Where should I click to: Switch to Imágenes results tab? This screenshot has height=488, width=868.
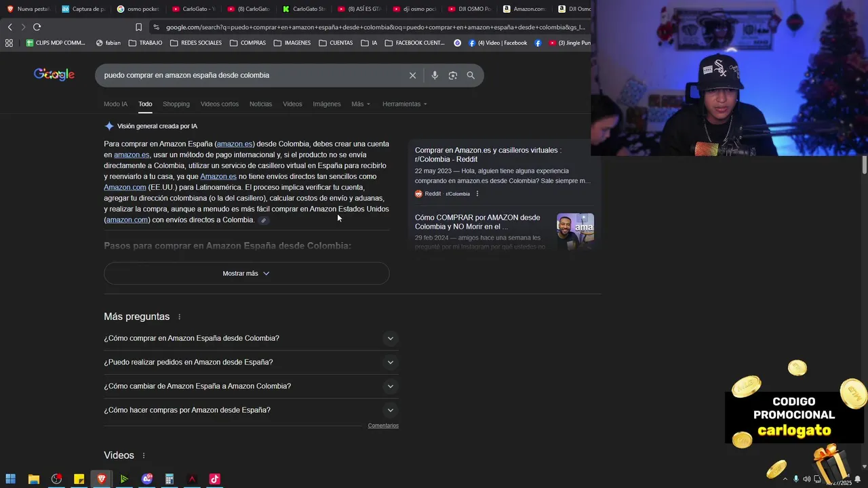[326, 104]
